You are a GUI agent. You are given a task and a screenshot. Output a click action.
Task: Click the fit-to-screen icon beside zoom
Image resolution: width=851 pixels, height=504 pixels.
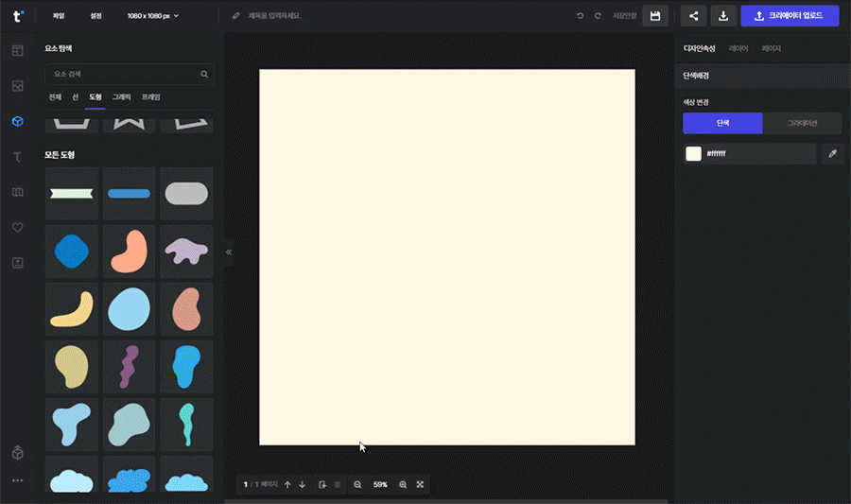420,484
